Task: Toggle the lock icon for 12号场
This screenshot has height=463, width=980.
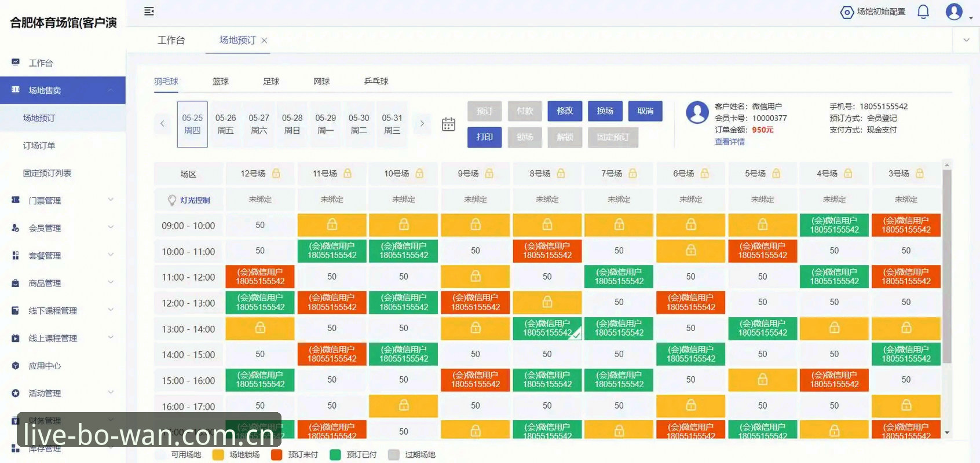Action: click(276, 174)
